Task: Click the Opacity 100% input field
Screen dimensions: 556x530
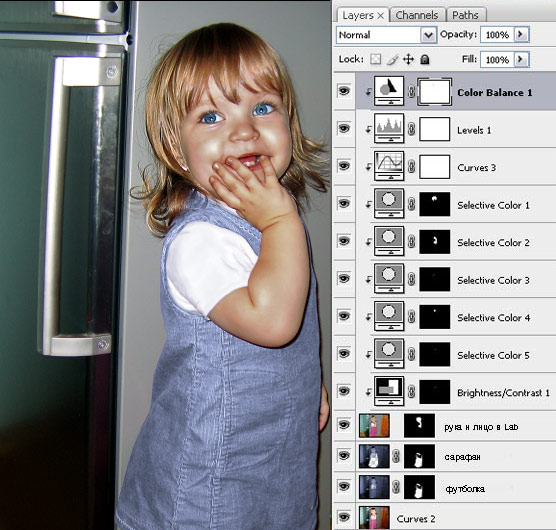Action: pos(497,35)
